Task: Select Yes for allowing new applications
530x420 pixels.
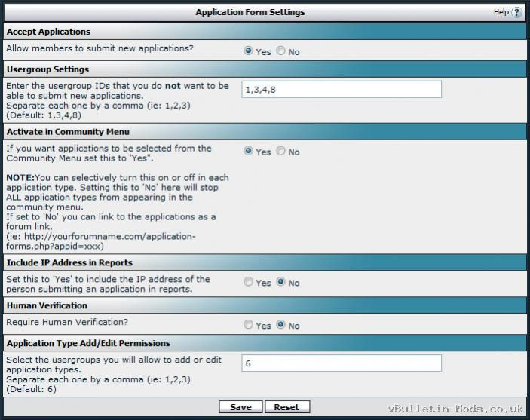Action: 249,52
